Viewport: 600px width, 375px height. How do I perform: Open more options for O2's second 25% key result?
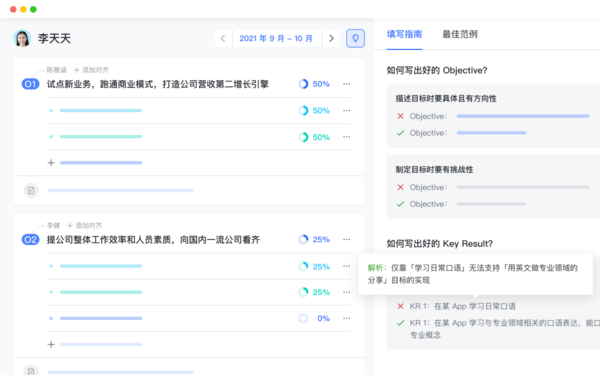346,292
